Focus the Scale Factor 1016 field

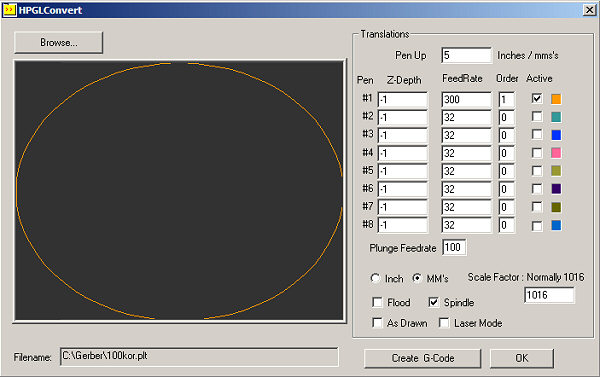click(549, 295)
